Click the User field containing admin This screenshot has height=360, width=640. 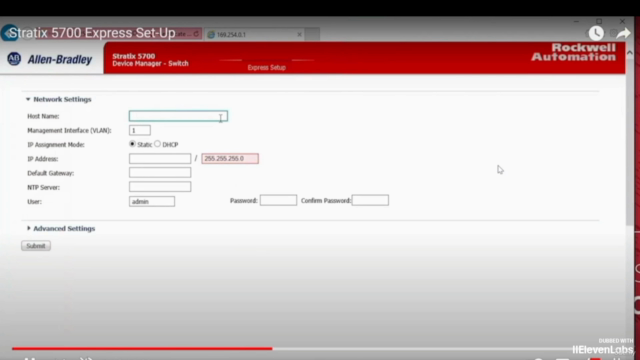pos(152,201)
